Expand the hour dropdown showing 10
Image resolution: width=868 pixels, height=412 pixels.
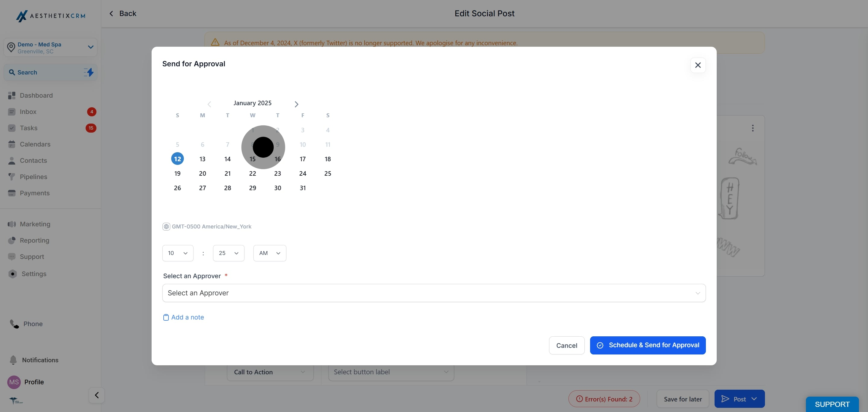(x=178, y=253)
